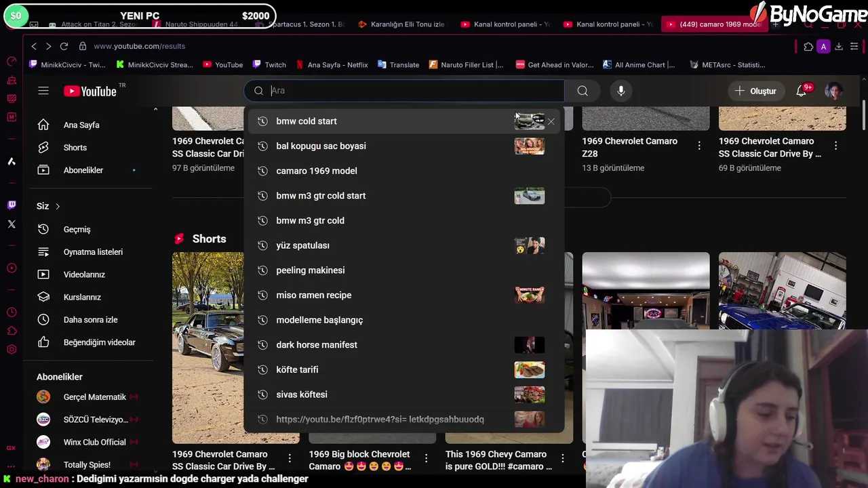This screenshot has height=488, width=868.
Task: Click the Kurslarınız graduation cap icon
Action: coord(43,297)
